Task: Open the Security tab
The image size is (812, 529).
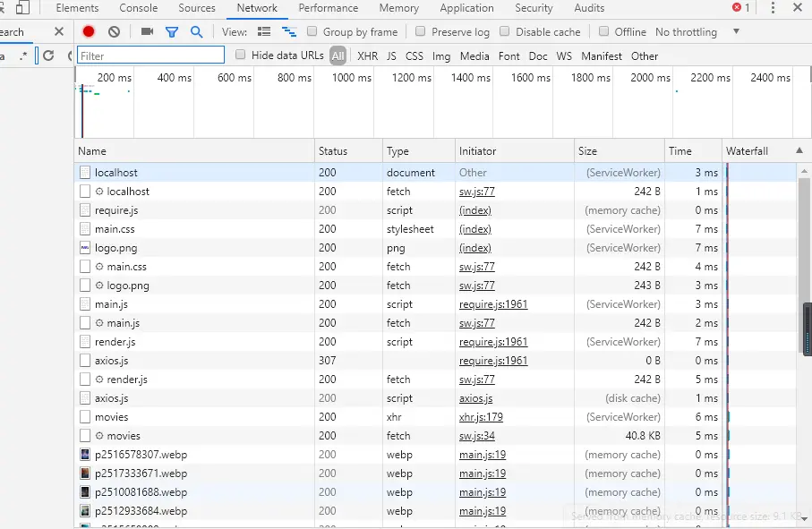Action: [534, 8]
